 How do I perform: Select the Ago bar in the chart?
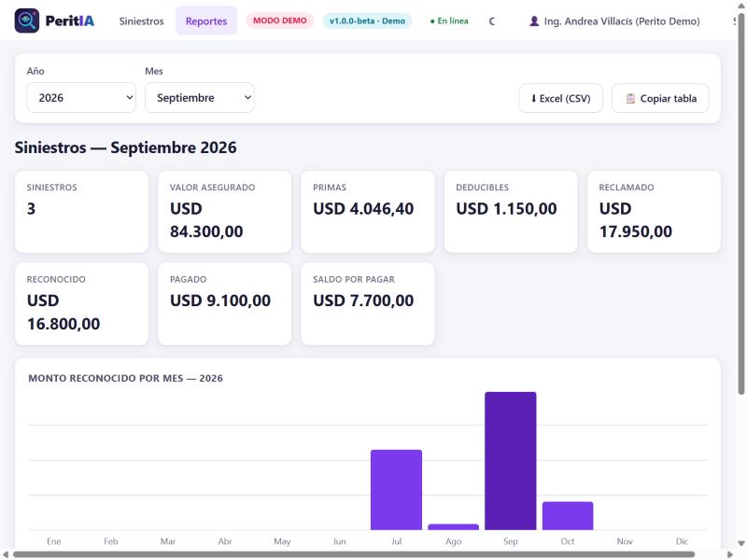click(454, 527)
